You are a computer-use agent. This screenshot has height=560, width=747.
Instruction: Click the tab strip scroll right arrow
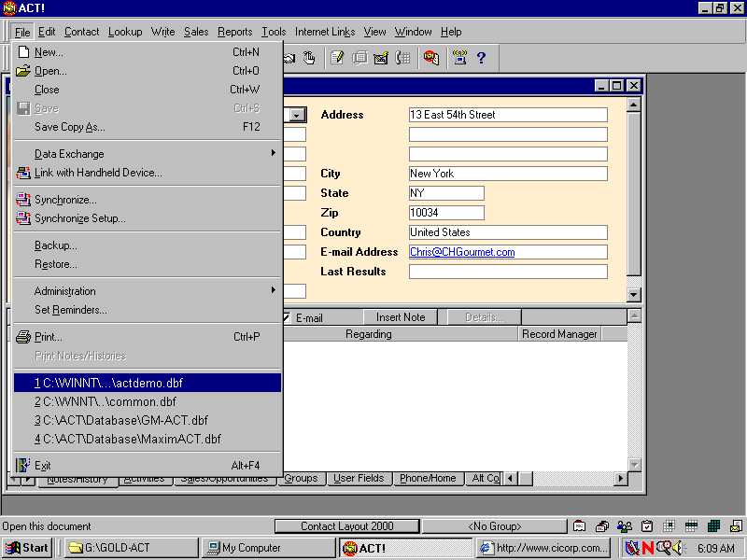620,478
